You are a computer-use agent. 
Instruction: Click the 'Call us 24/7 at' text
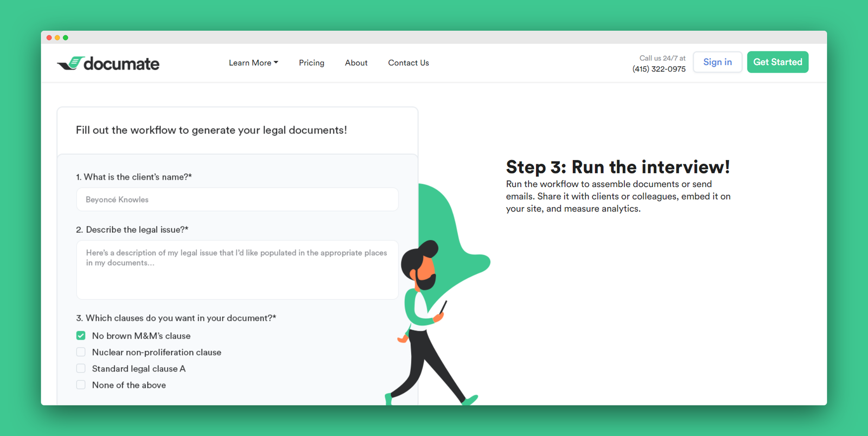coord(662,58)
